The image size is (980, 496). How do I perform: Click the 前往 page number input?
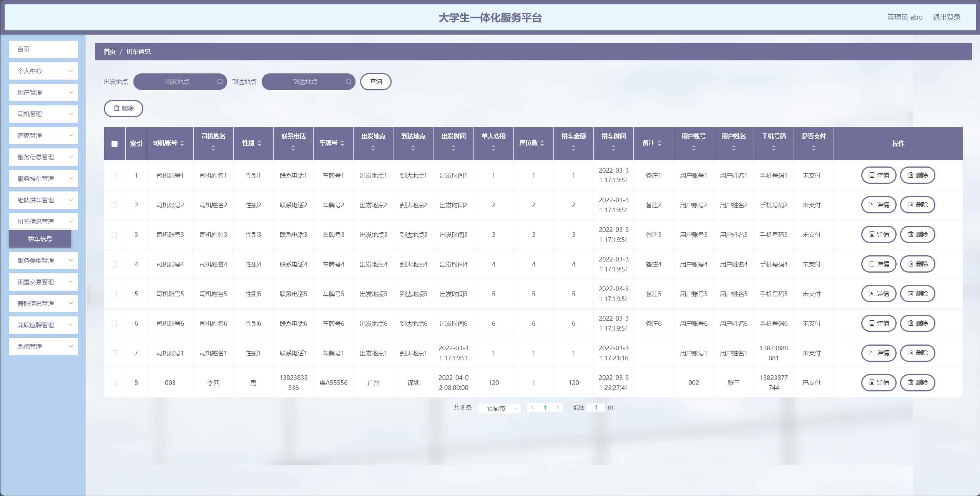click(x=596, y=407)
